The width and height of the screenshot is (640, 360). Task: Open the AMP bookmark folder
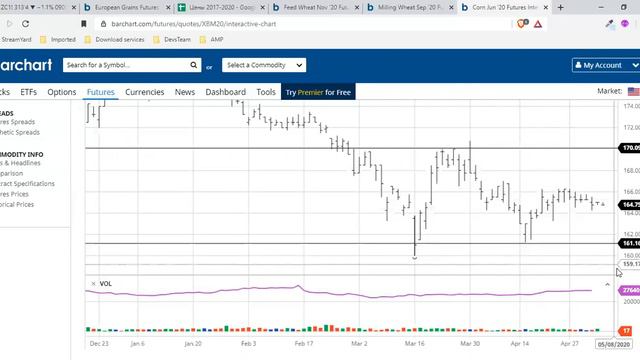[x=212, y=40]
